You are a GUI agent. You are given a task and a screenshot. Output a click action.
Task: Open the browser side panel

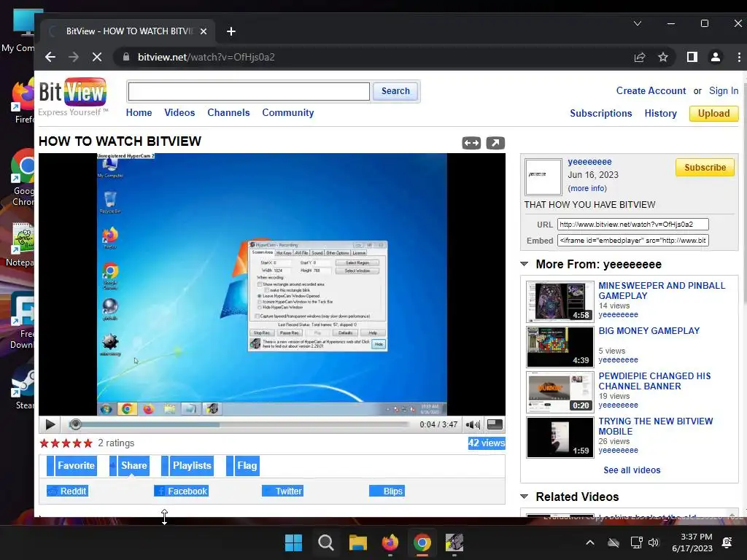(692, 57)
